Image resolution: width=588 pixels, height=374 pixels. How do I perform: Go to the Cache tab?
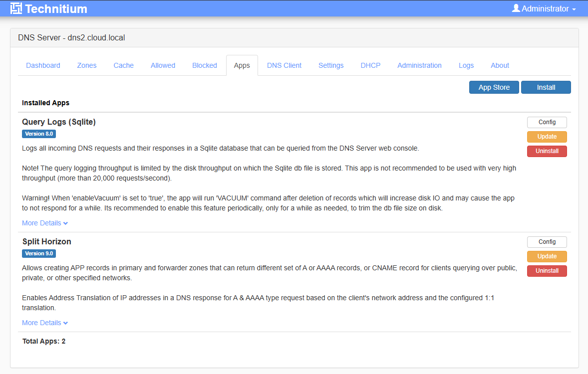[123, 65]
